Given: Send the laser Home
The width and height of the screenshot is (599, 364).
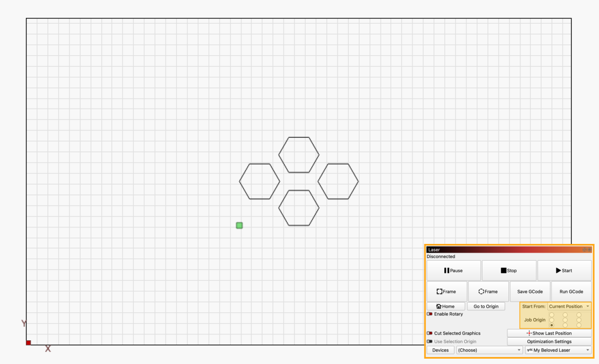Looking at the screenshot, I should pos(445,306).
